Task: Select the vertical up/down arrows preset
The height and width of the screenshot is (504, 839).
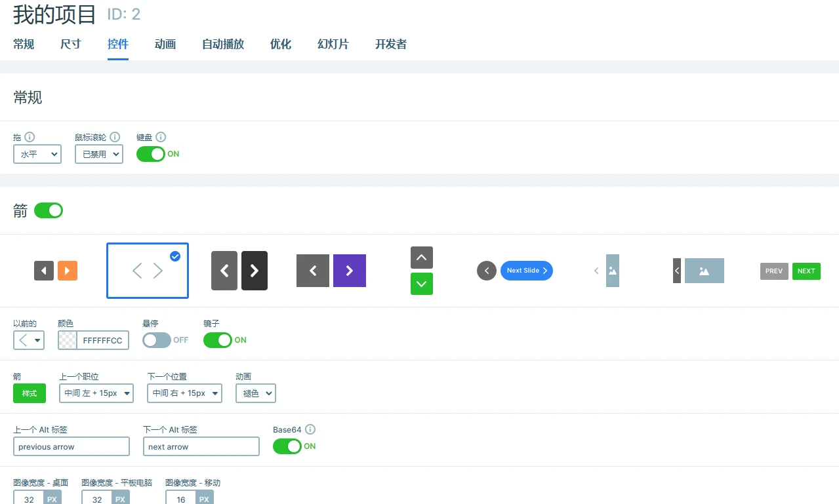Action: tap(421, 270)
